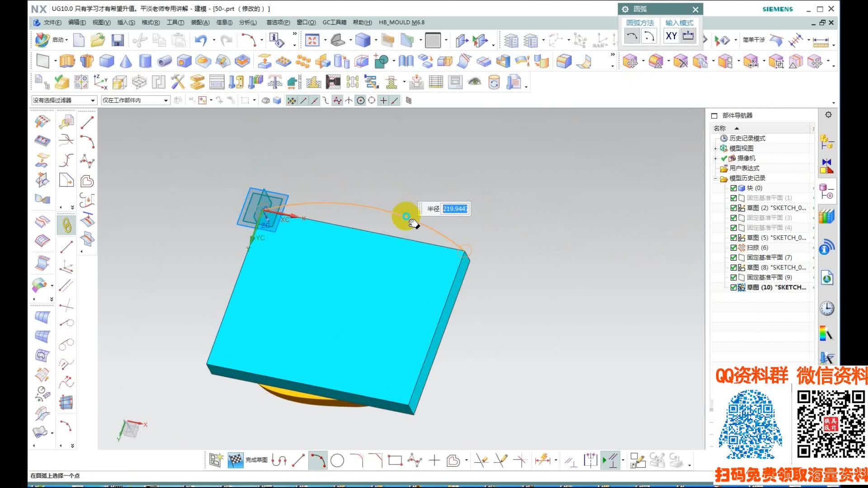Open the 分析(L) menu

click(248, 22)
